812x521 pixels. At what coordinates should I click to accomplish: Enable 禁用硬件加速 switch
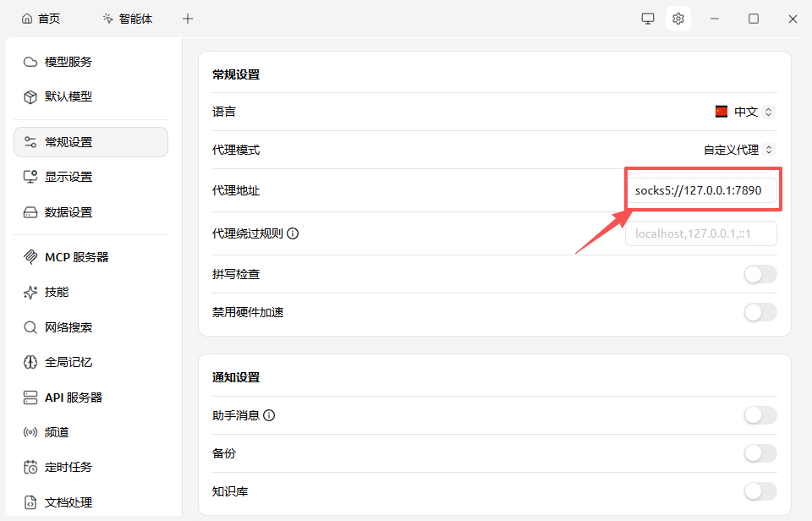(760, 312)
